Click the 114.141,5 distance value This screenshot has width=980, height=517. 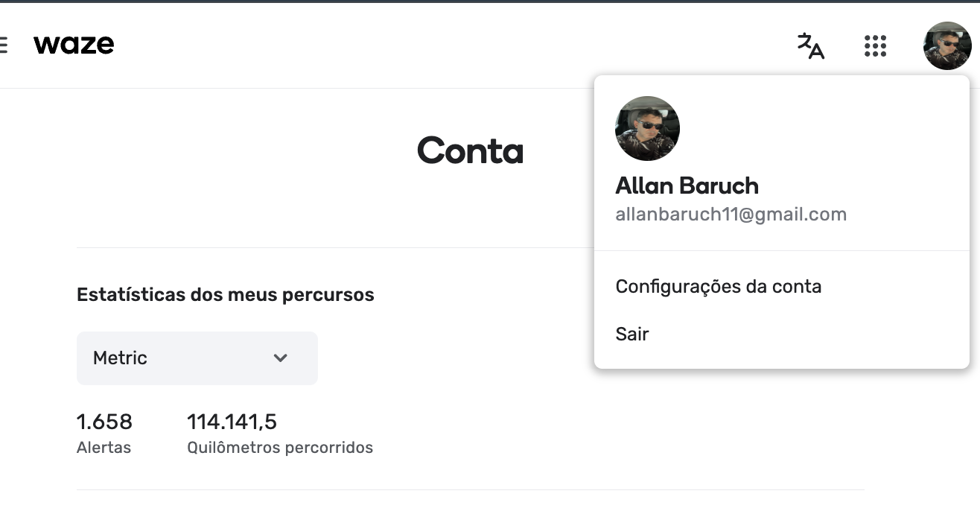tap(232, 422)
